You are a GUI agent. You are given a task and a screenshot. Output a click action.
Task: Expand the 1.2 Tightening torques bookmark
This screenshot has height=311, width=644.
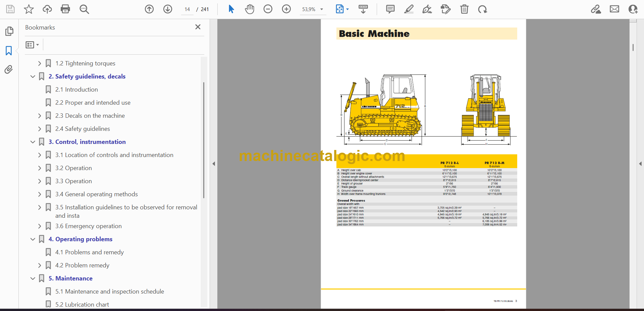tap(39, 63)
